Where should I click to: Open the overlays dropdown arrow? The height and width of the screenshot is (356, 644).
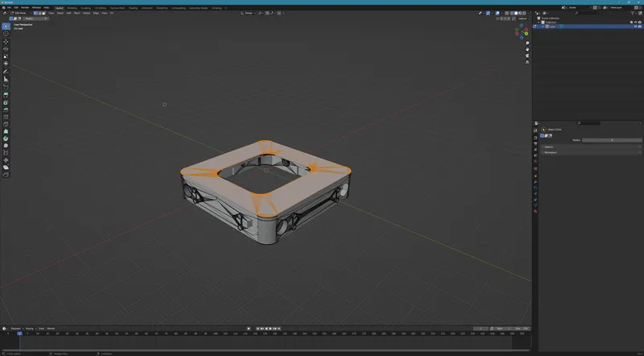point(502,13)
